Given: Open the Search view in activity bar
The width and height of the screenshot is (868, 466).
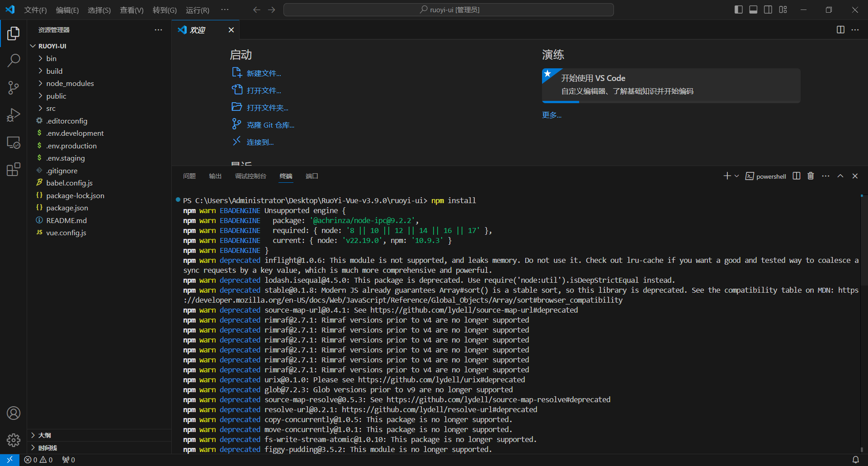Looking at the screenshot, I should [14, 60].
